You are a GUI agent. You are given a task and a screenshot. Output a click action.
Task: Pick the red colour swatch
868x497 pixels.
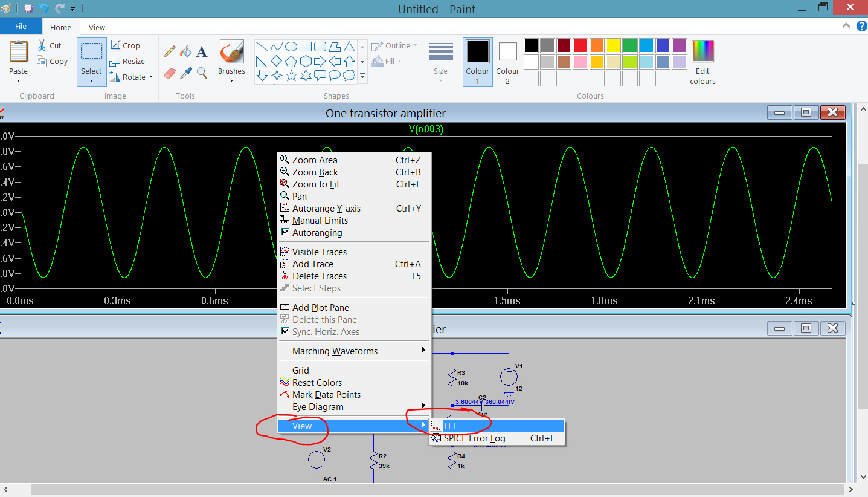coord(580,46)
